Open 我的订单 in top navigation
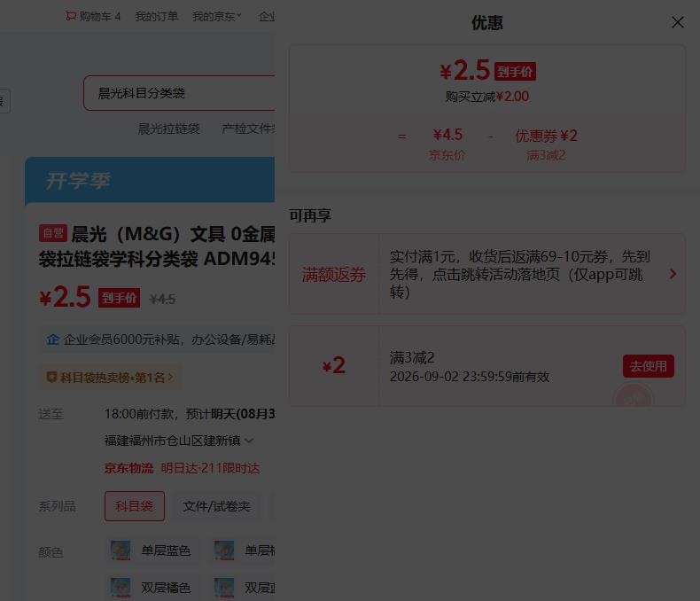 click(156, 17)
